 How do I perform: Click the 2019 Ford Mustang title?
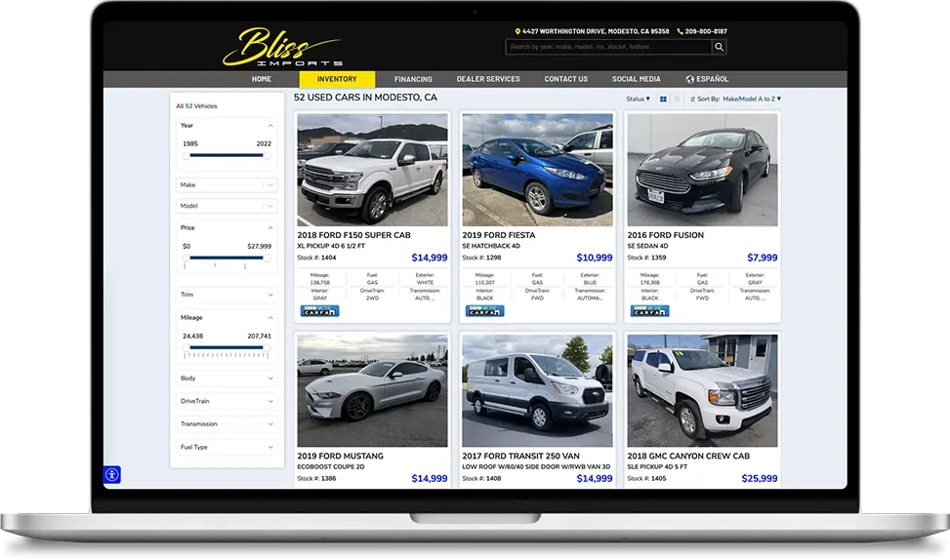(x=340, y=456)
